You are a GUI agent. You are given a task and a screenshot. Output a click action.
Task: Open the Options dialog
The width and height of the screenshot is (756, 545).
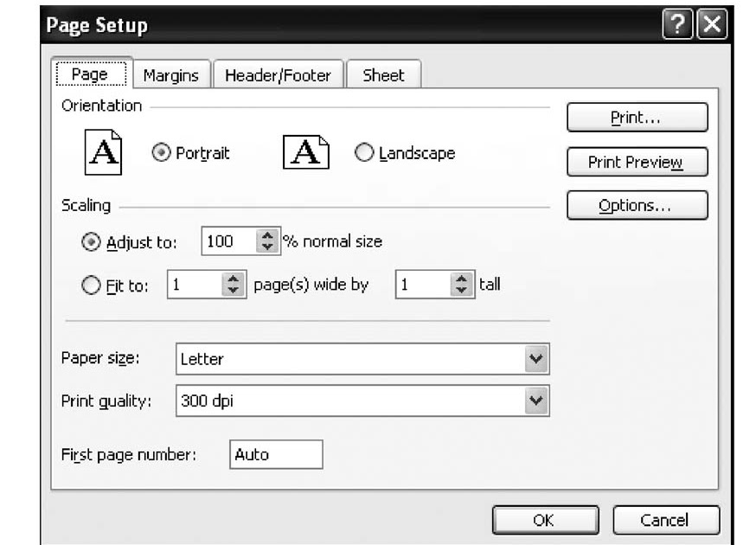tap(637, 205)
